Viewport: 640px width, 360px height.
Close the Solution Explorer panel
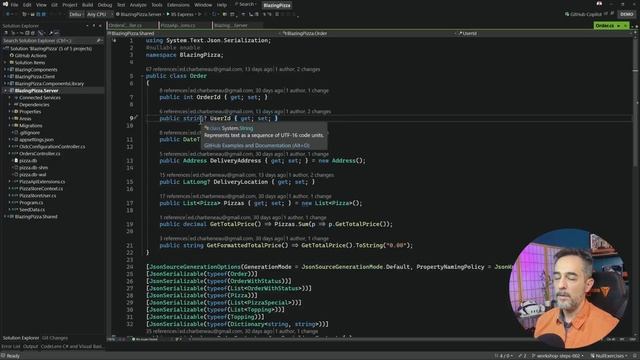pyautogui.click(x=100, y=26)
